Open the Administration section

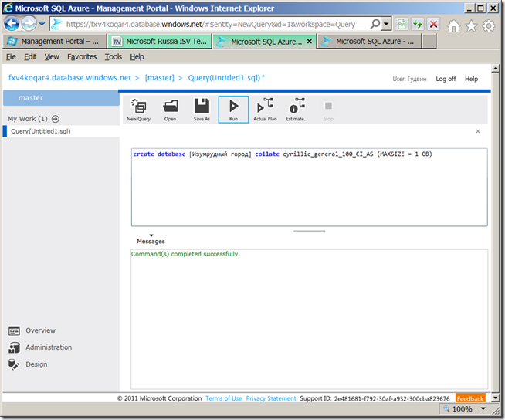40,347
